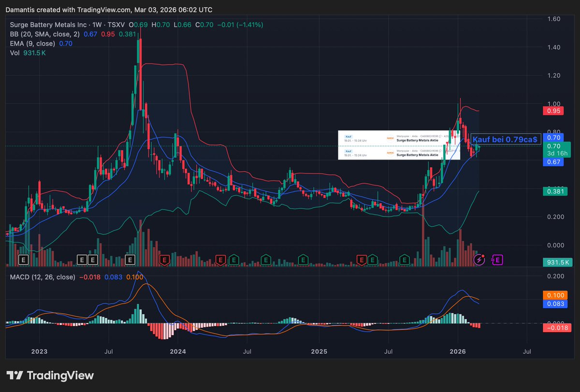Viewport: 580px width, 392px height.
Task: Open the red earnings marker just before 2024
Action: 165,260
